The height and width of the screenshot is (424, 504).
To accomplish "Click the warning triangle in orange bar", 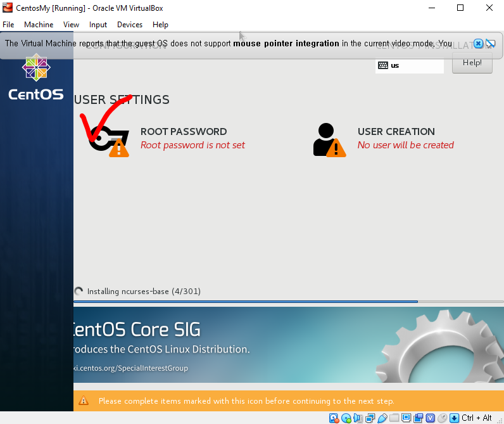I will click(84, 401).
